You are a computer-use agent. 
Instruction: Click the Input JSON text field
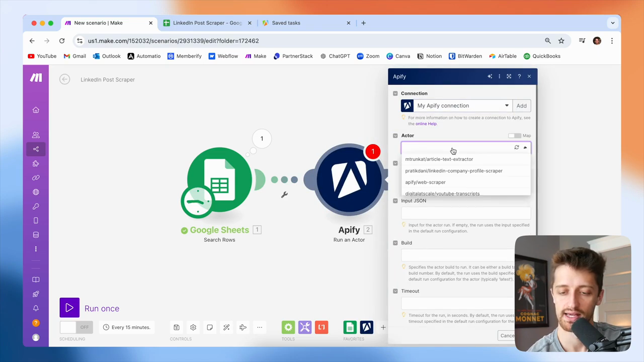[x=466, y=213]
